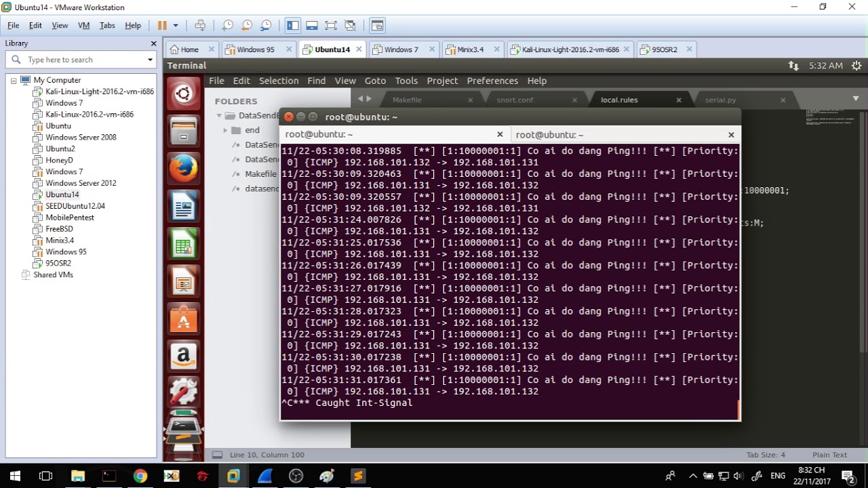Image resolution: width=868 pixels, height=488 pixels.
Task: Close the Library panel
Action: coord(153,43)
